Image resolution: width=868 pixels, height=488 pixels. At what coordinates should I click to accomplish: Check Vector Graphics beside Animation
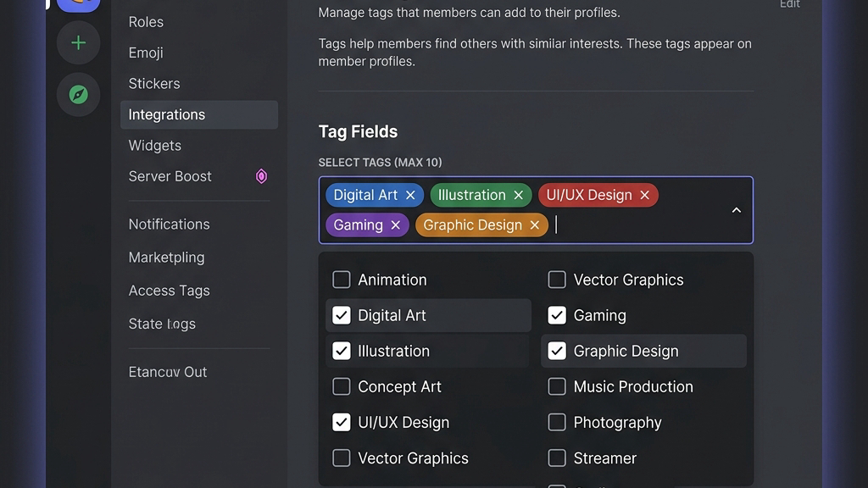click(x=557, y=280)
